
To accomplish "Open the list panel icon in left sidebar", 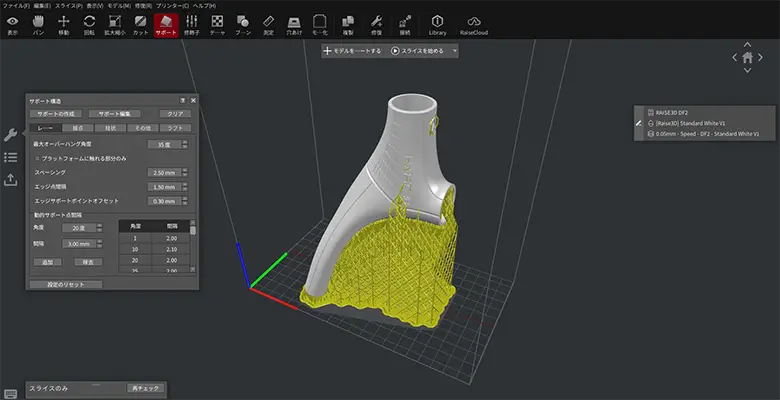I will point(11,157).
